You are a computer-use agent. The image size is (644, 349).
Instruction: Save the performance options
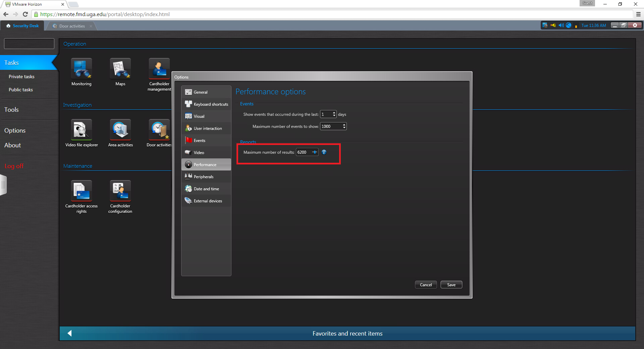tap(451, 285)
